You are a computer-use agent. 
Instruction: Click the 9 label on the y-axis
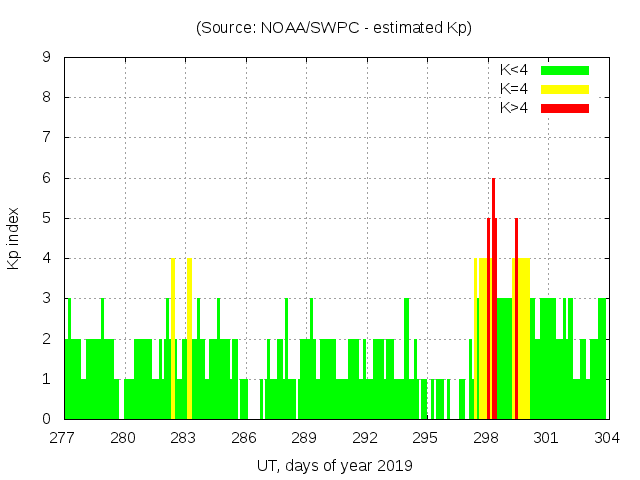(47, 58)
